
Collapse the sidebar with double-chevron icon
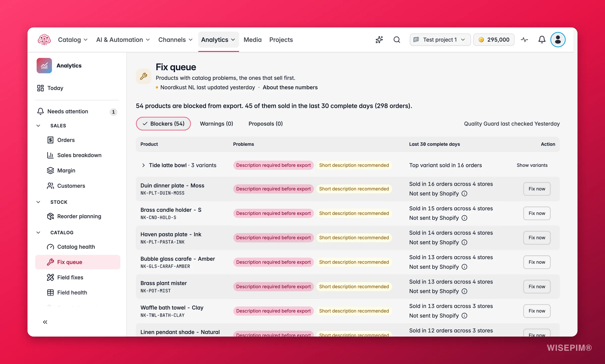(45, 322)
